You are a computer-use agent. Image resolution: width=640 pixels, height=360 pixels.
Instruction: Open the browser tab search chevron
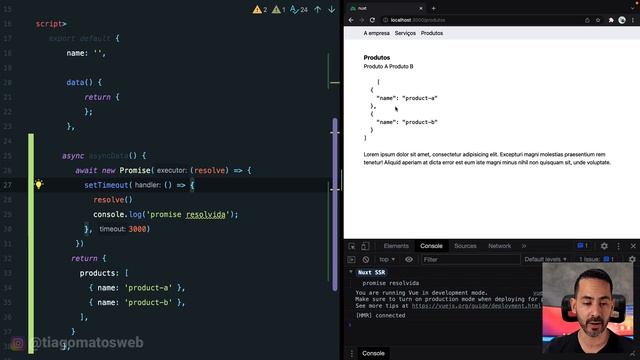(633, 7)
